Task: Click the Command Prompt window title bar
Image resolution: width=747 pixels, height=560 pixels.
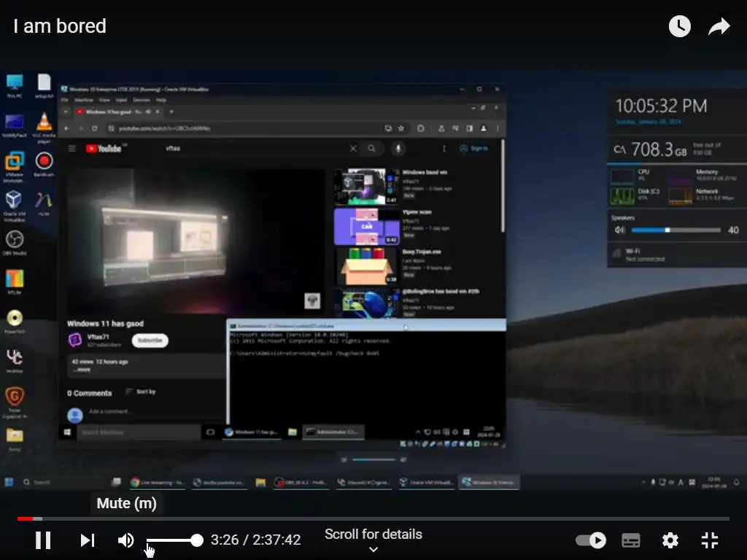Action: point(366,326)
